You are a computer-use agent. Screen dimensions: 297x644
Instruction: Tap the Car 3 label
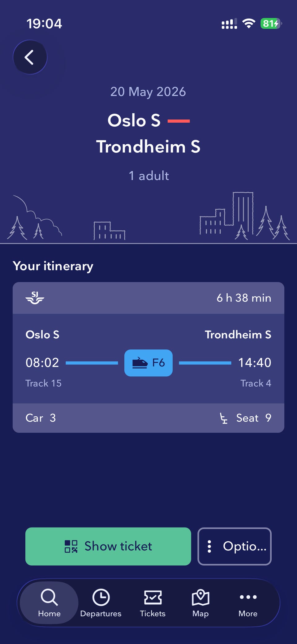coord(41,418)
